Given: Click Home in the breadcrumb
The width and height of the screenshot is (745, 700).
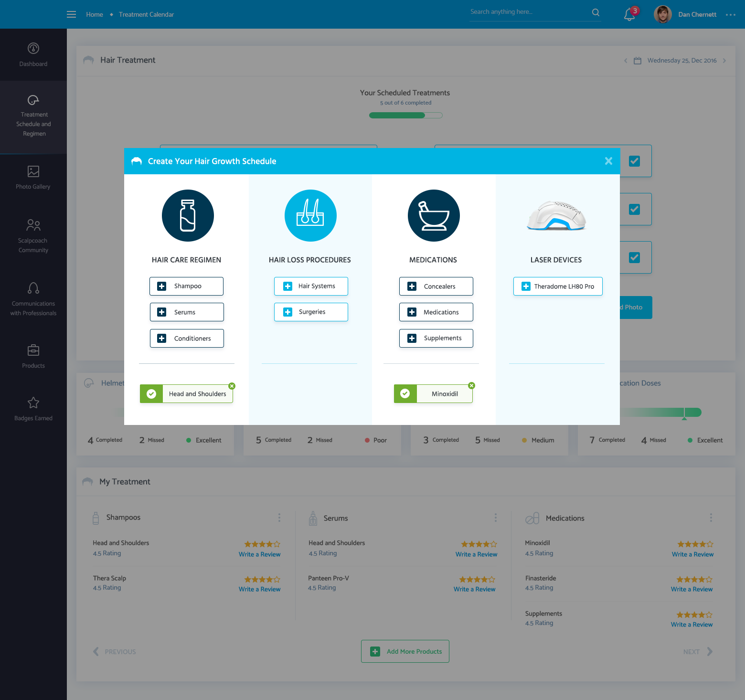Looking at the screenshot, I should tap(95, 15).
